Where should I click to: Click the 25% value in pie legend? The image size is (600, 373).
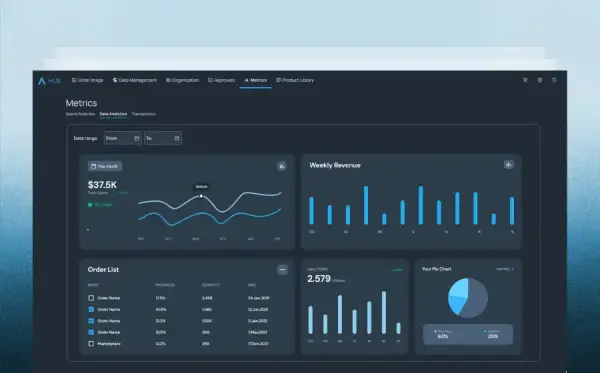pos(493,336)
